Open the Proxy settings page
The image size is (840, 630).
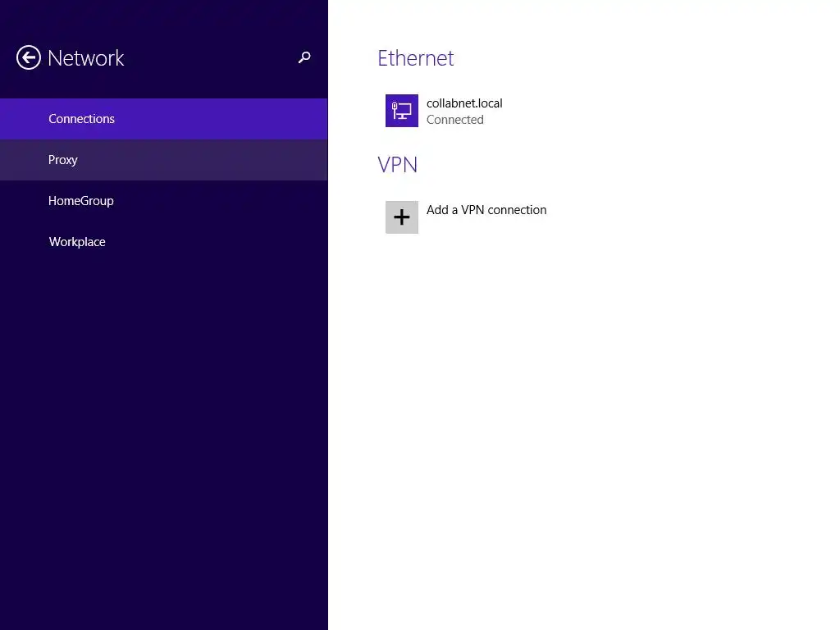[63, 160]
